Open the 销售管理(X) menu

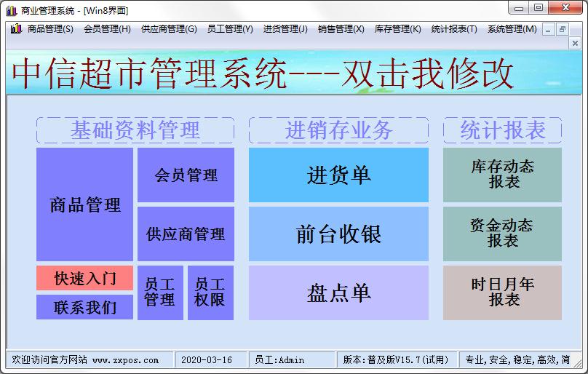click(341, 29)
